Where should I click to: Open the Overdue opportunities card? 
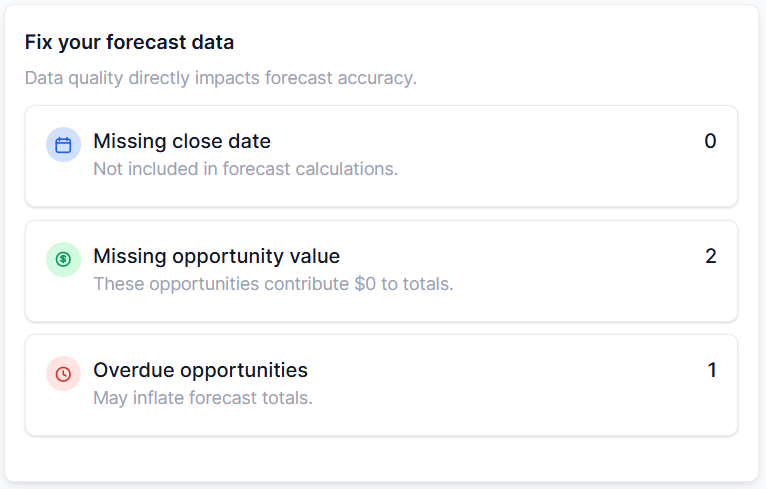[x=381, y=385]
